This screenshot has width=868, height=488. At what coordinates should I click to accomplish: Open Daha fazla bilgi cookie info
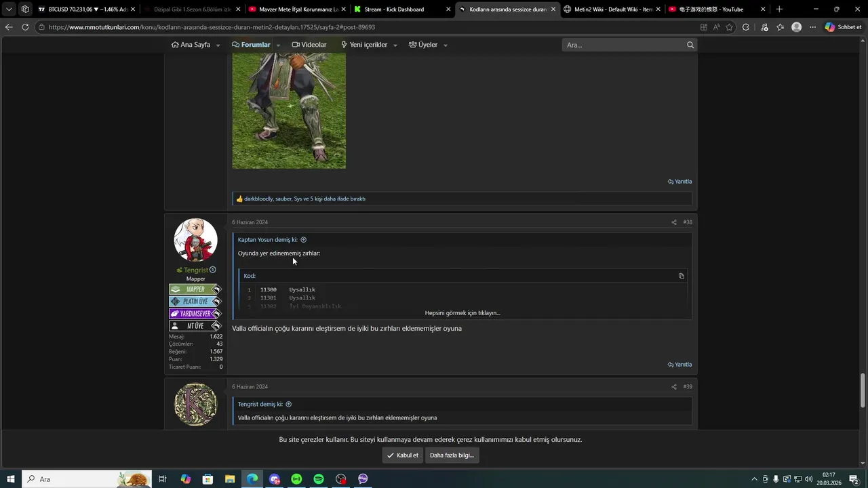[x=452, y=455]
